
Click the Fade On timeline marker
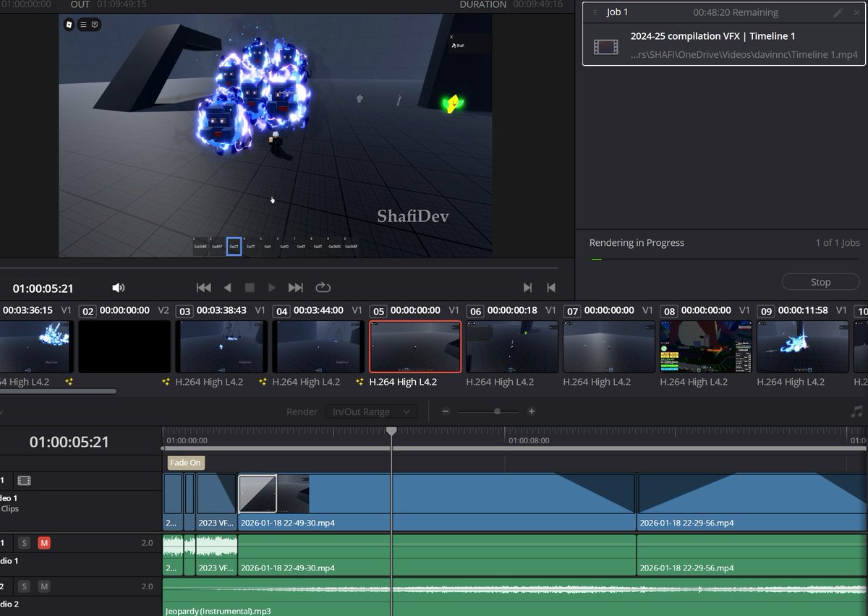click(x=186, y=463)
